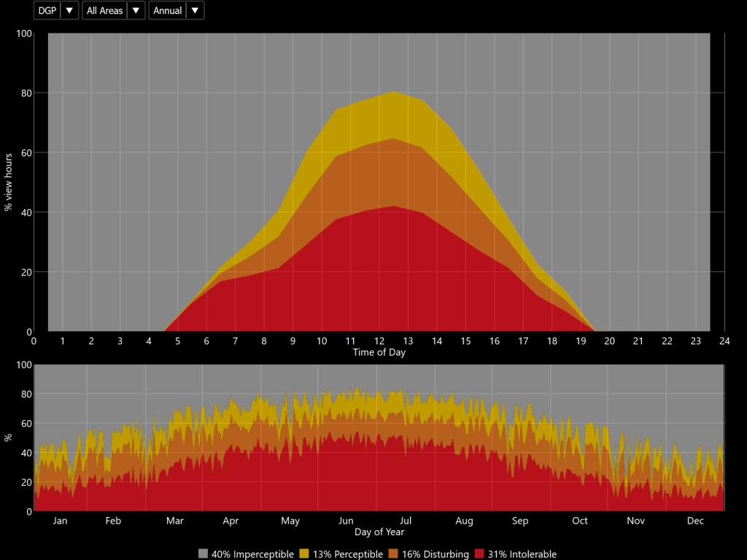Expand the Annual period dropdown arrow
This screenshot has height=560, width=747.
[x=195, y=11]
